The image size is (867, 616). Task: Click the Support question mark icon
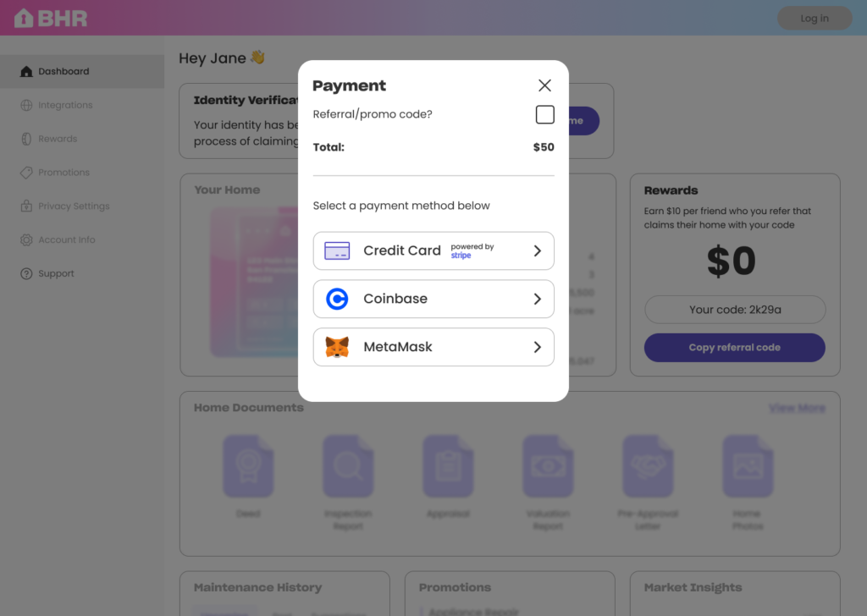tap(26, 273)
